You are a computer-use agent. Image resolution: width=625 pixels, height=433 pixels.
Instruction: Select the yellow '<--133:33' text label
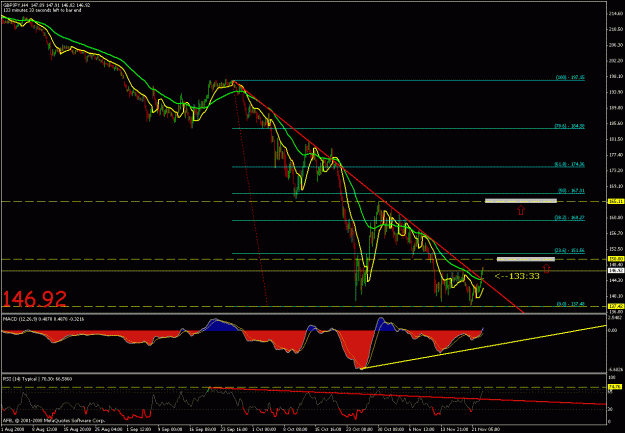tap(517, 276)
